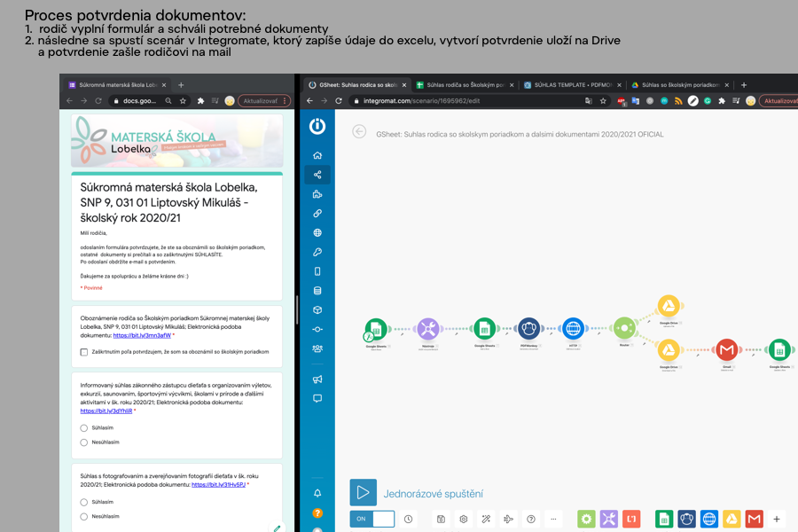
Task: Select Súhlasím for the trips consent question
Action: click(84, 427)
